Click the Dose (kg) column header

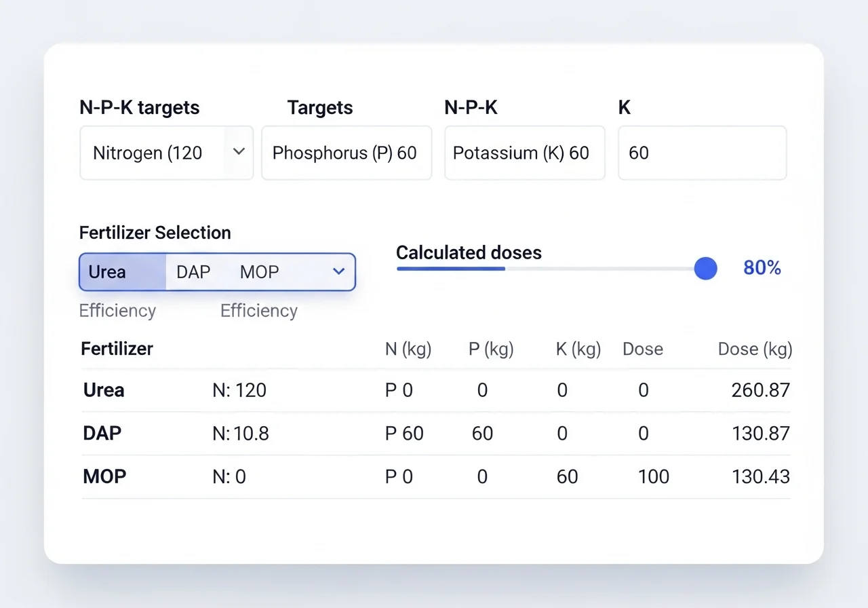[x=754, y=349]
